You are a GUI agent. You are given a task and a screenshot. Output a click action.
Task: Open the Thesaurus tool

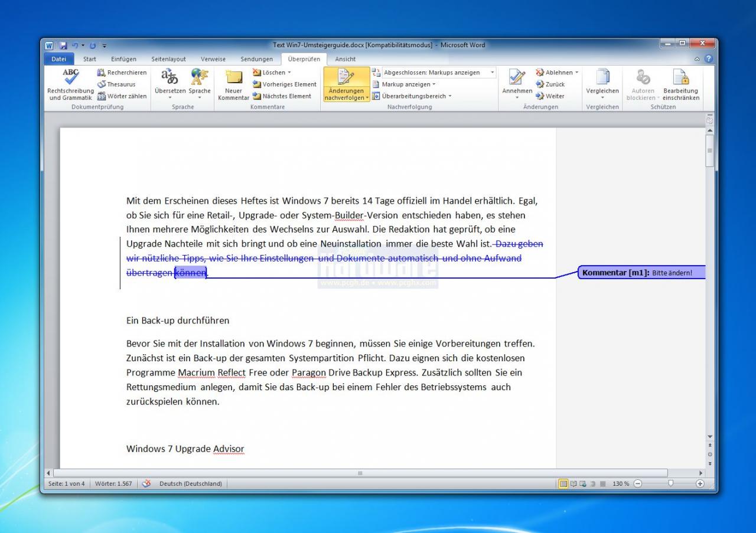pos(116,84)
